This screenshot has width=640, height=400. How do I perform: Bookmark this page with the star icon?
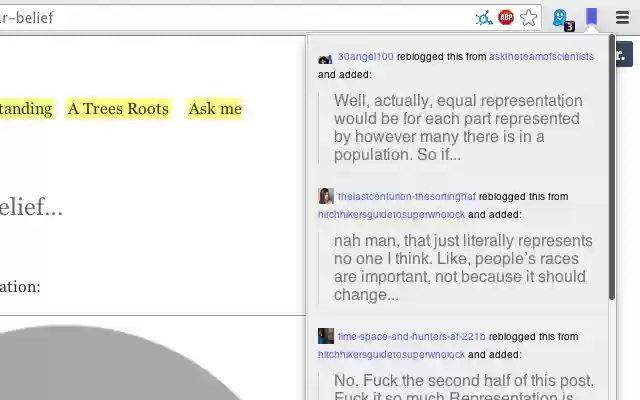point(529,18)
